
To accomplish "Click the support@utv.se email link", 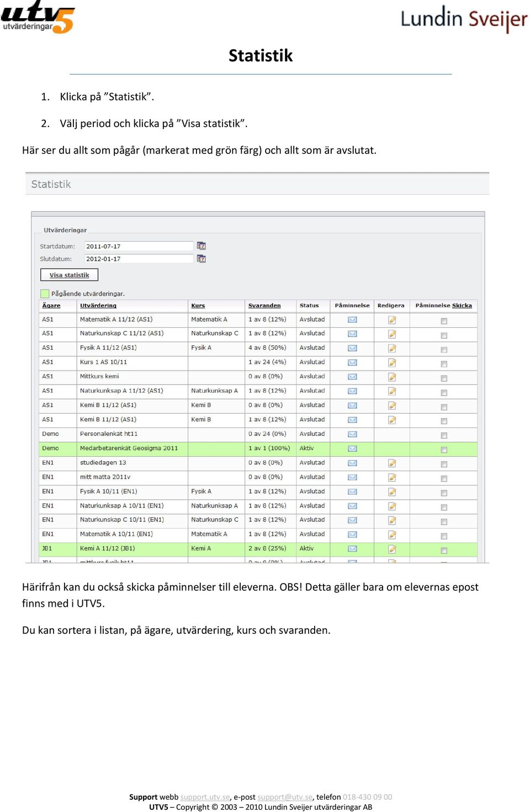I will point(285,797).
